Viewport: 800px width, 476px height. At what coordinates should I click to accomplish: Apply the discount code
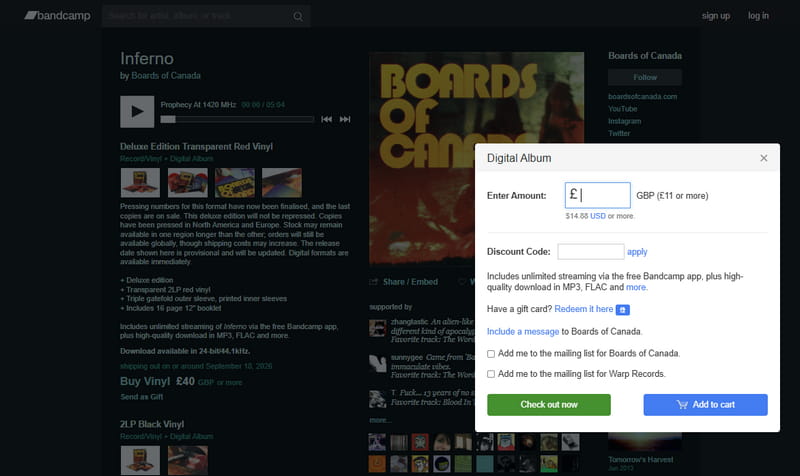point(637,252)
